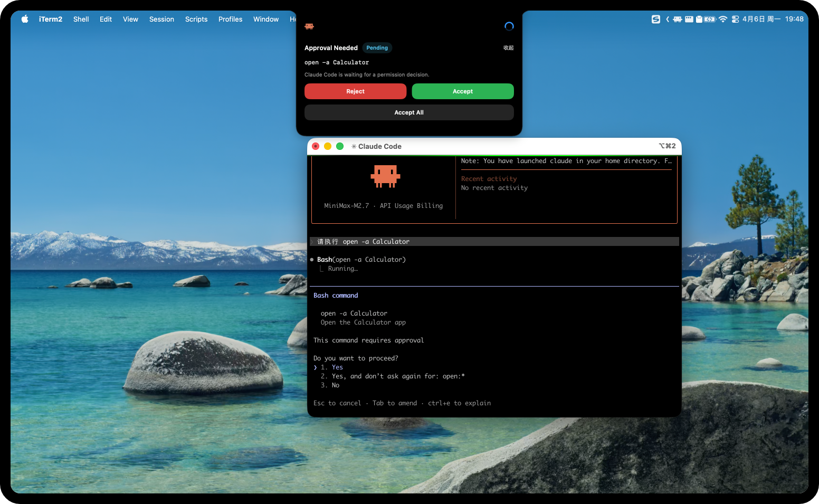Open the Shell menu

pyautogui.click(x=81, y=19)
